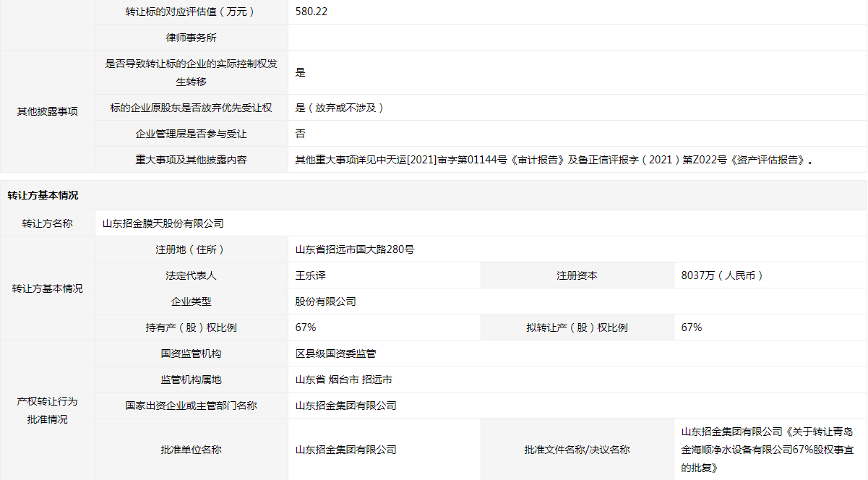Click the 国家出资企业或主管部门名称 label
Screen dimensions: 868x480
[x=191, y=406]
